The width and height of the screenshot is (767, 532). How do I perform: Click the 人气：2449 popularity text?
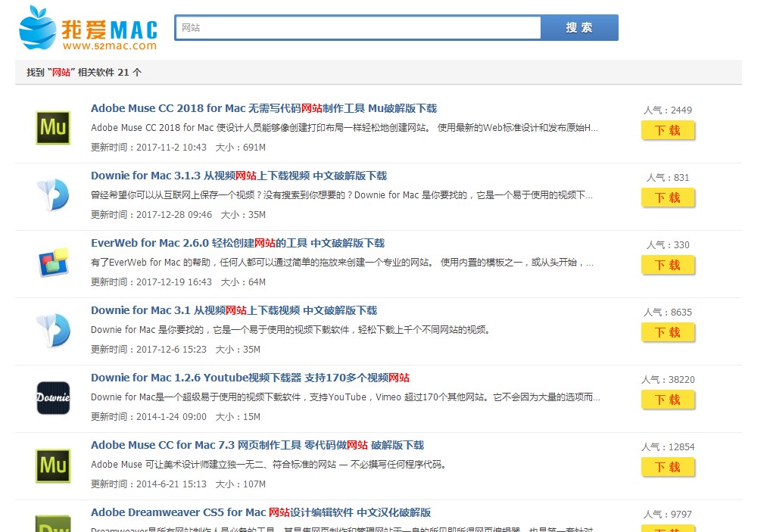point(668,110)
